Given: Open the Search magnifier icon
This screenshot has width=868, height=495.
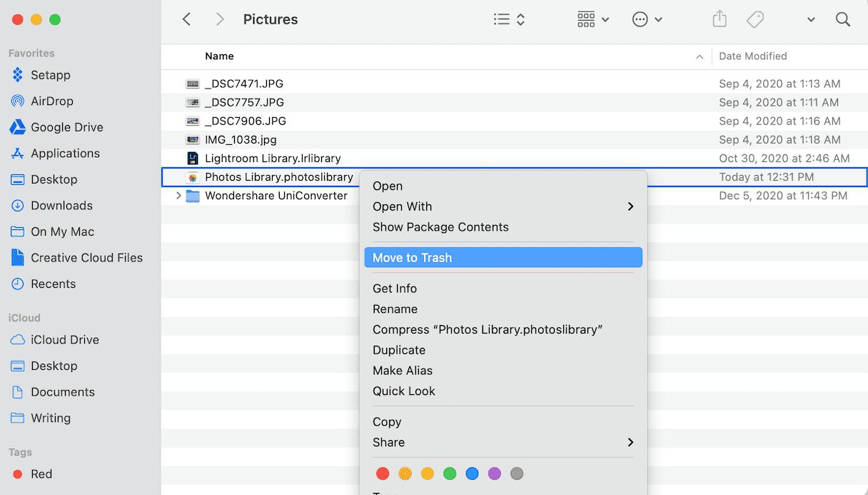Looking at the screenshot, I should click(x=843, y=19).
